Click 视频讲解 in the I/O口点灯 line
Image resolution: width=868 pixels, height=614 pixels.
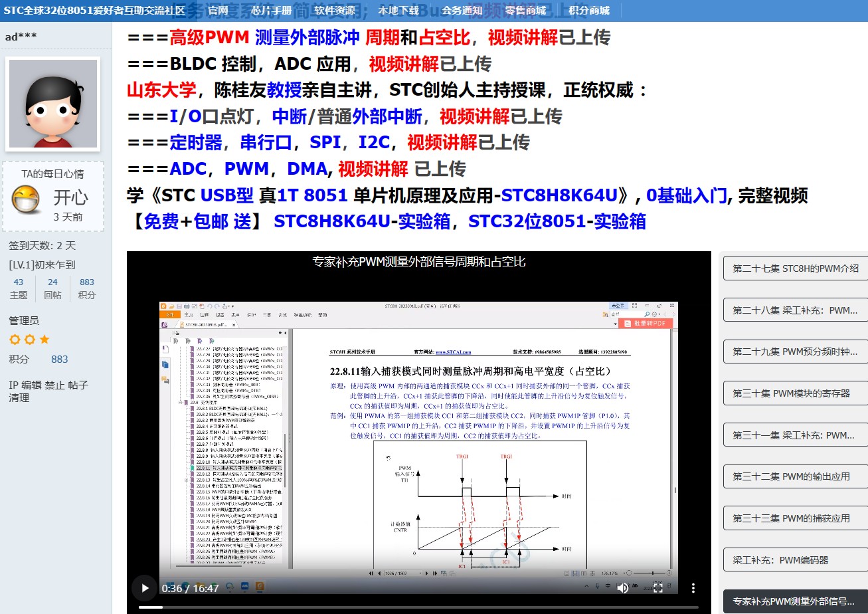pos(475,116)
